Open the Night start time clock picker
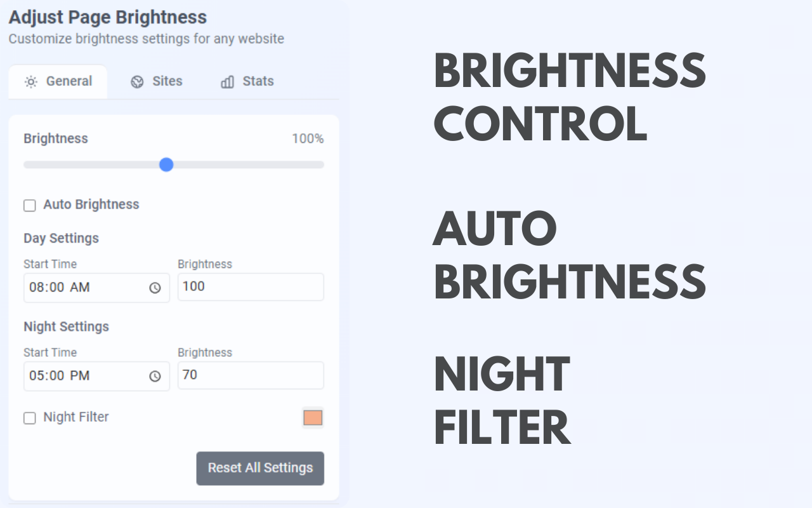This screenshot has height=508, width=812. coord(155,376)
